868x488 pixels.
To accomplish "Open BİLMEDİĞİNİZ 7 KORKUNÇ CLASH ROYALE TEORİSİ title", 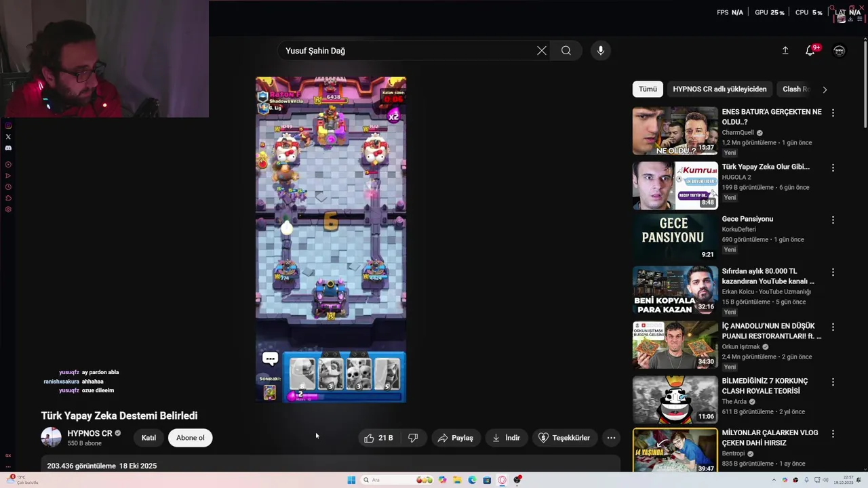I will pyautogui.click(x=765, y=386).
